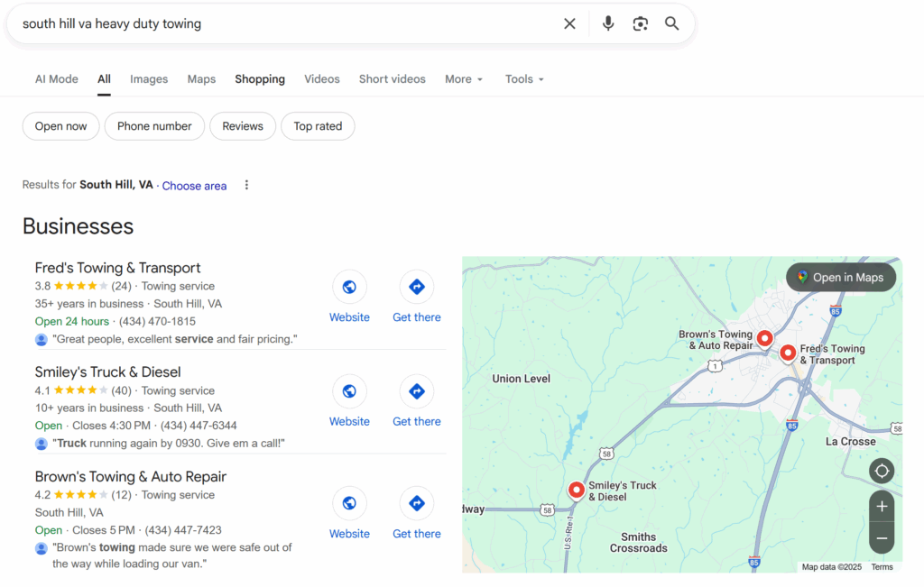Click Get there label for Fred's Towing
The width and height of the screenshot is (924, 587).
pos(417,317)
